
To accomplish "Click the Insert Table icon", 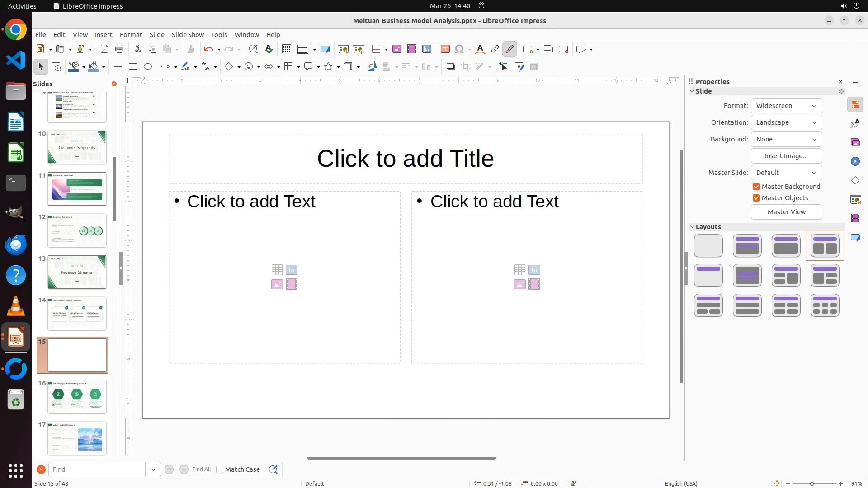I will click(x=376, y=49).
